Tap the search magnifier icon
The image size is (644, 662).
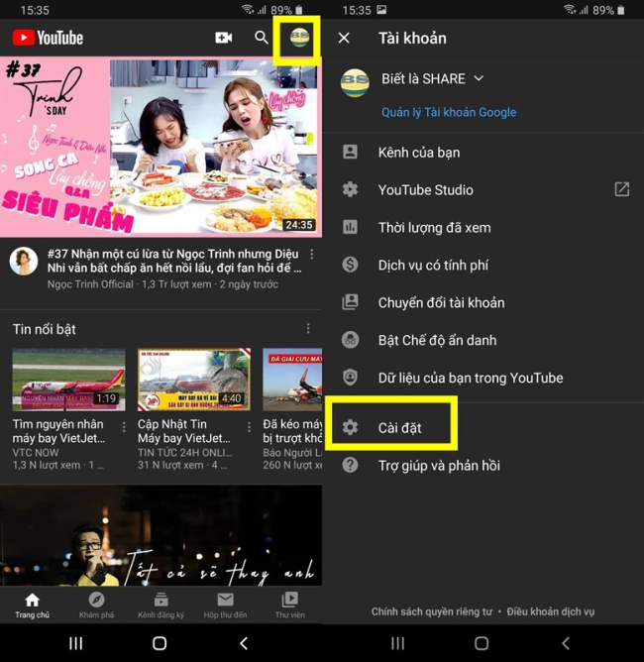262,38
